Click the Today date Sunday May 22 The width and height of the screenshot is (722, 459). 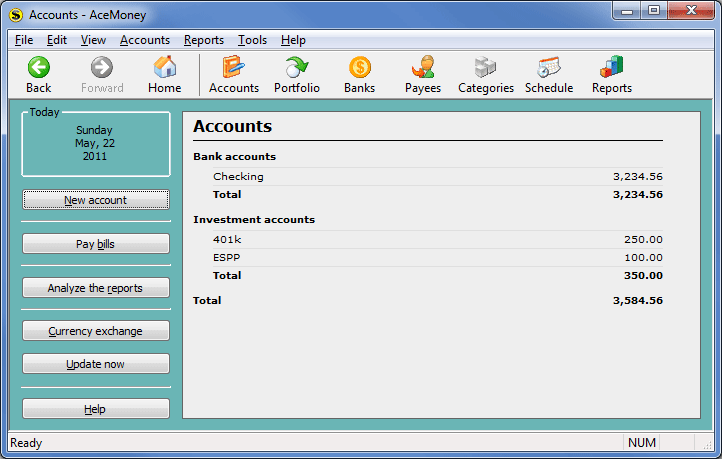95,143
